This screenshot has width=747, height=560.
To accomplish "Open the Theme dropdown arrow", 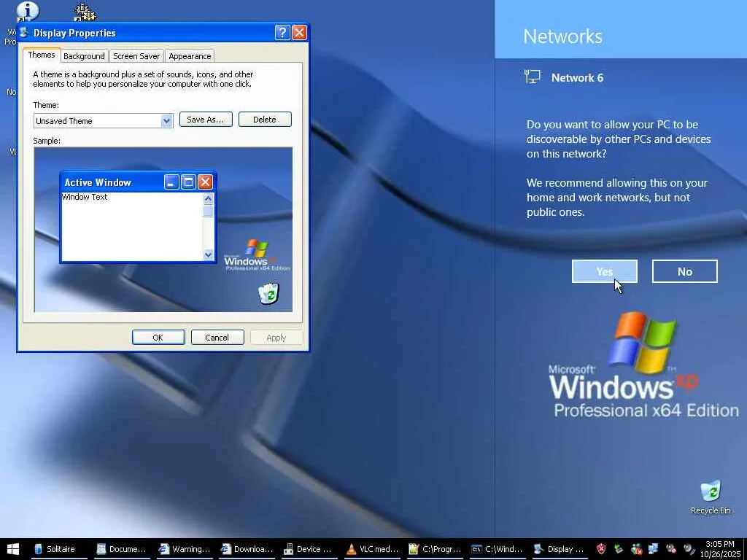I will click(166, 120).
